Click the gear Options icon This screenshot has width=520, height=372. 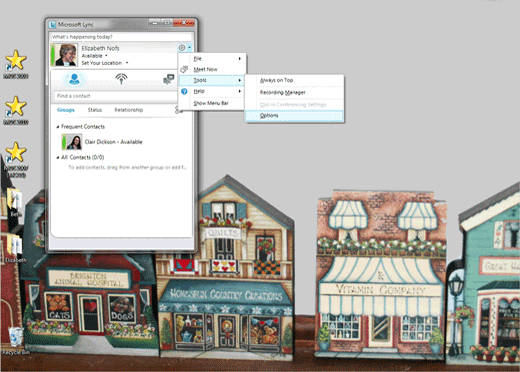(x=182, y=48)
